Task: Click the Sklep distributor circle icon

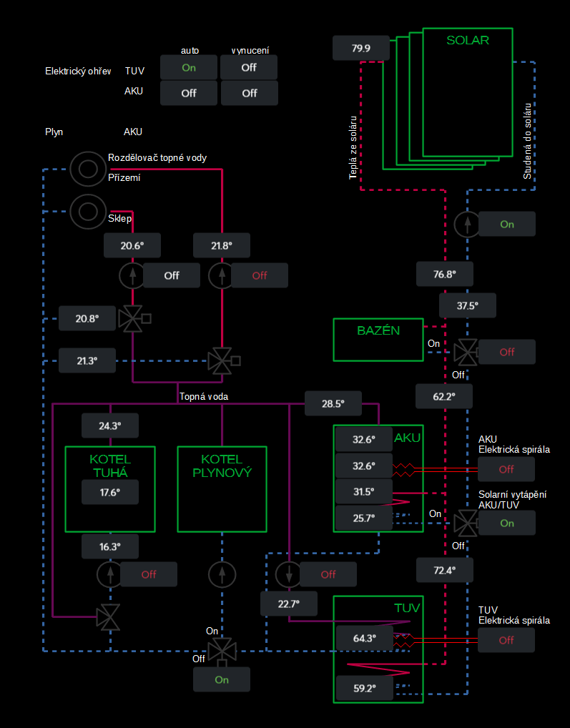Action: click(x=89, y=211)
